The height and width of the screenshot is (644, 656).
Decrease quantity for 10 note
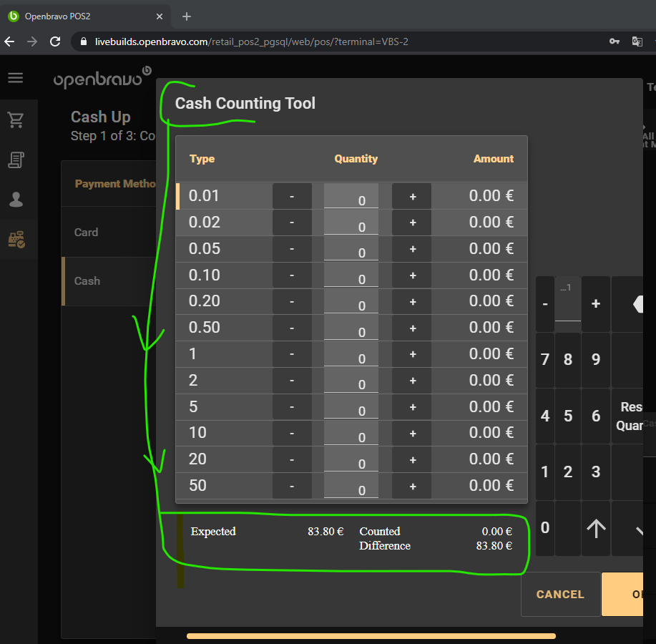pyautogui.click(x=292, y=433)
